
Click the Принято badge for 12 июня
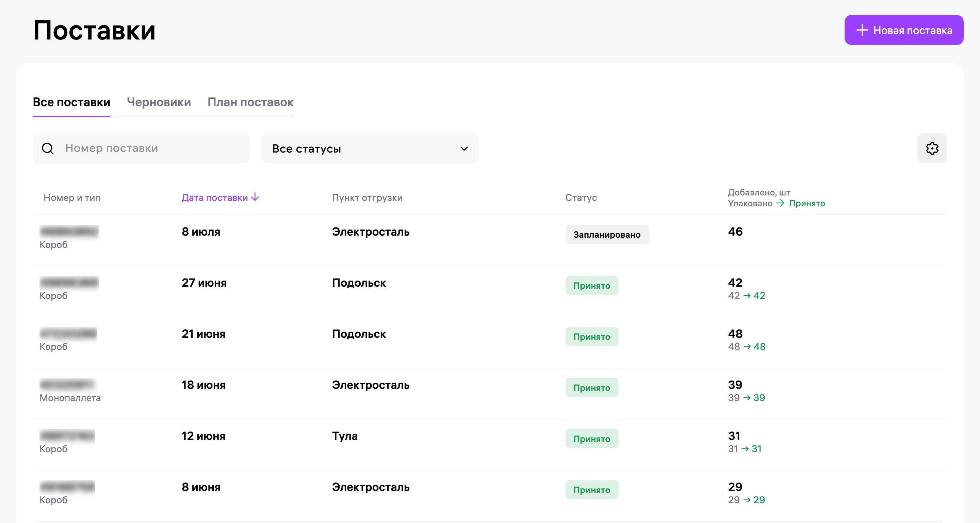592,439
